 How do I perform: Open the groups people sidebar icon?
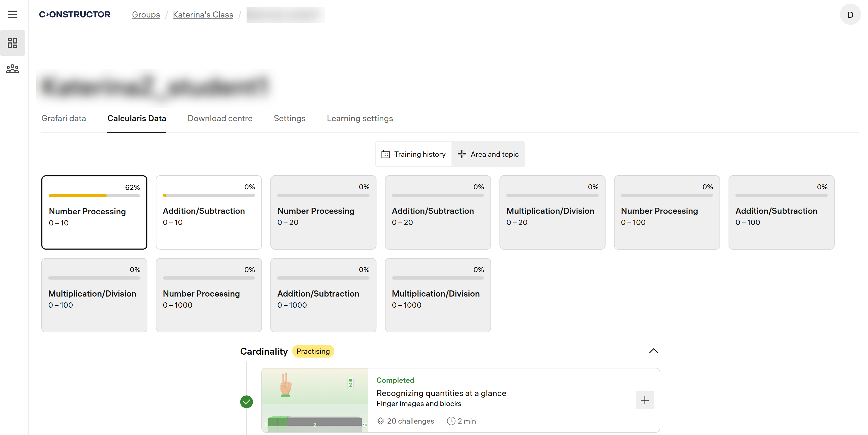pyautogui.click(x=12, y=69)
